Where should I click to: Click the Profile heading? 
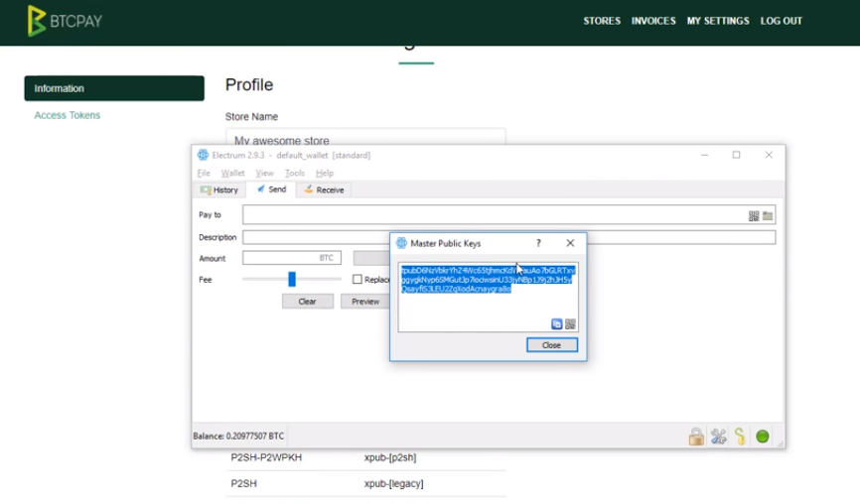tap(249, 85)
